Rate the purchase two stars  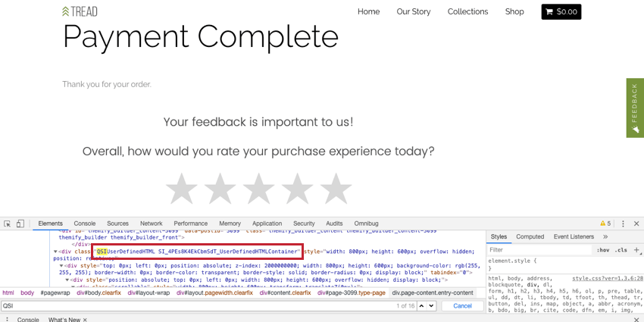[220, 188]
